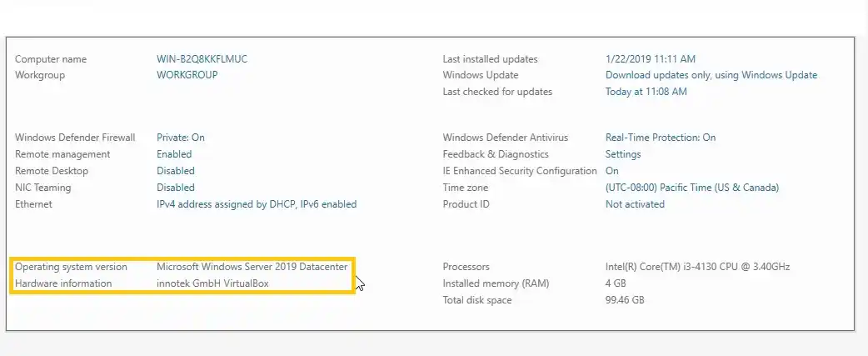Click the 'Windows Defender Firewall' label

point(75,138)
